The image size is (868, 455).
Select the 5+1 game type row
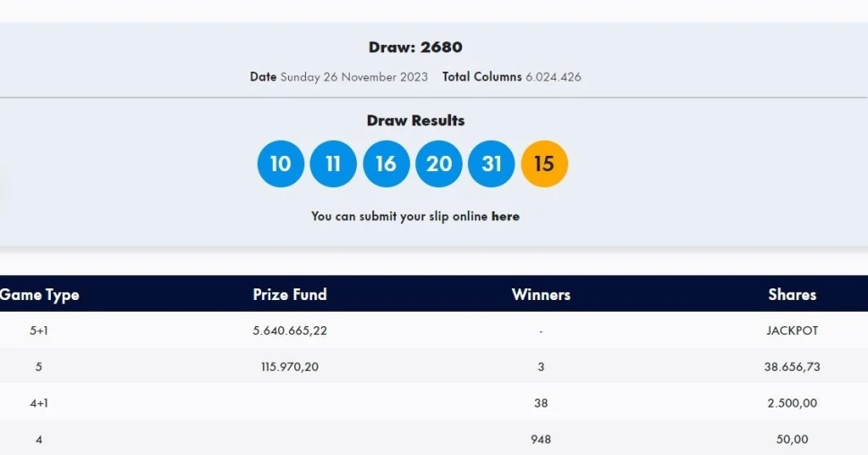39,331
